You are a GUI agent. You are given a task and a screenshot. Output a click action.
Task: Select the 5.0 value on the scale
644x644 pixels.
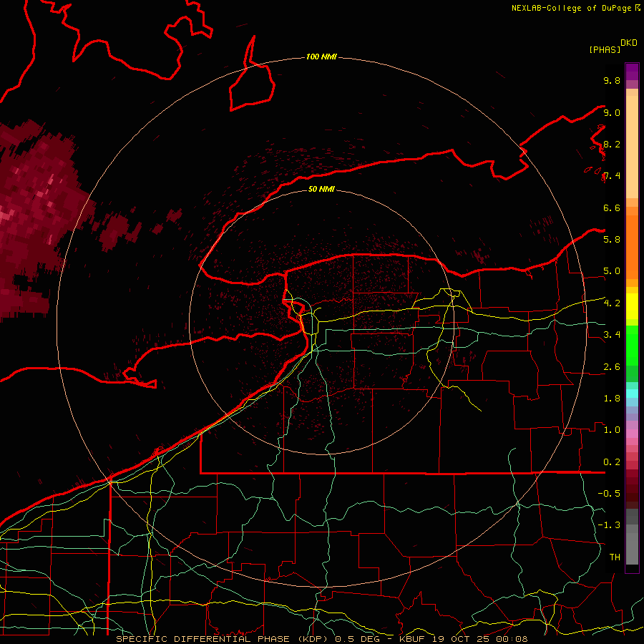pos(612,271)
